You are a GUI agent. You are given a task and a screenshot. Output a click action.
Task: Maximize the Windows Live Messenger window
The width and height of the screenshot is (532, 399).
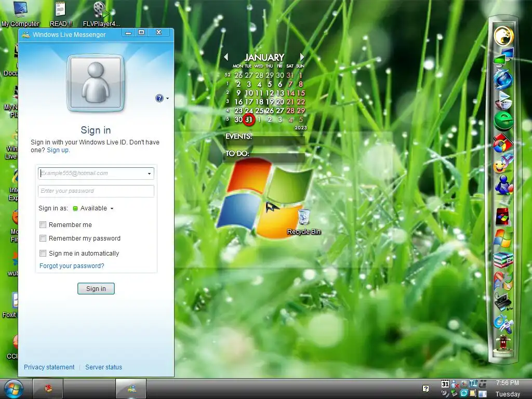tap(141, 33)
